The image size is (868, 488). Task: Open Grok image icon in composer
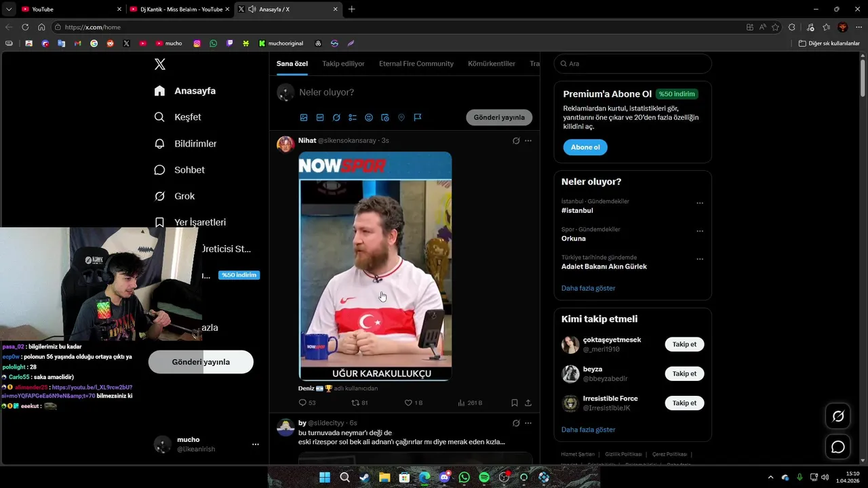click(x=336, y=117)
